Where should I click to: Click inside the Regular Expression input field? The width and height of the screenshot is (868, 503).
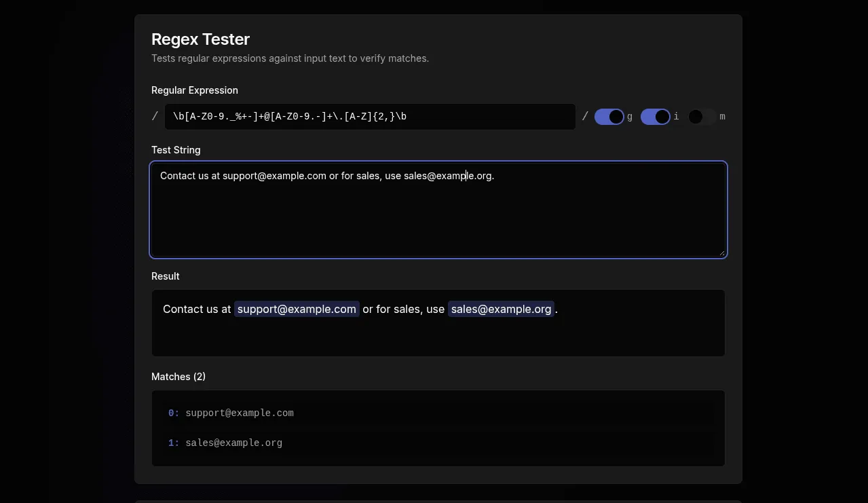(370, 116)
